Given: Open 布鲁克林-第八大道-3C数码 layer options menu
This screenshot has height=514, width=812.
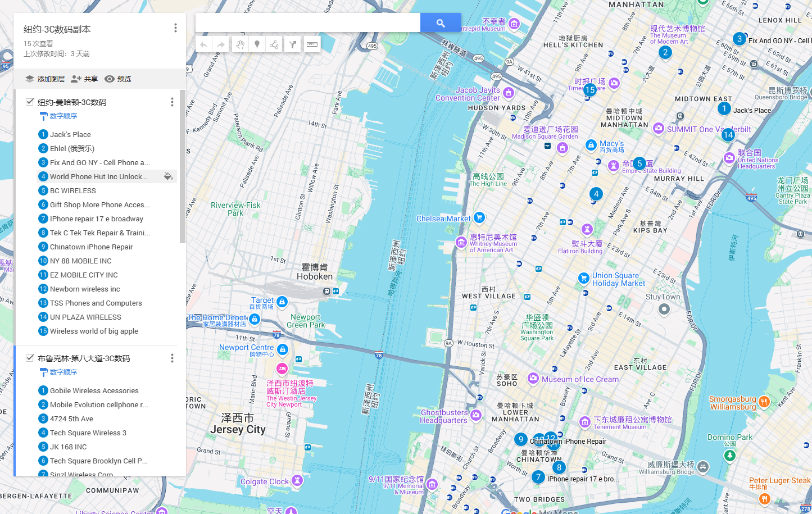Looking at the screenshot, I should click(x=172, y=358).
